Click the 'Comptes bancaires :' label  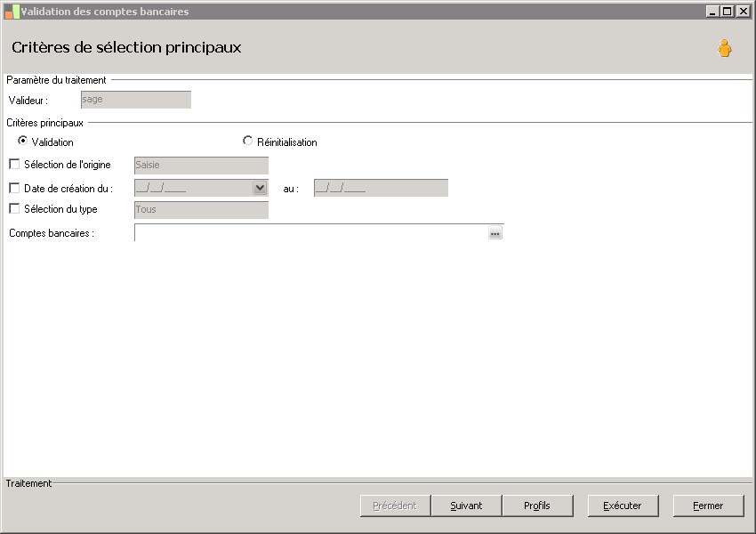[52, 233]
